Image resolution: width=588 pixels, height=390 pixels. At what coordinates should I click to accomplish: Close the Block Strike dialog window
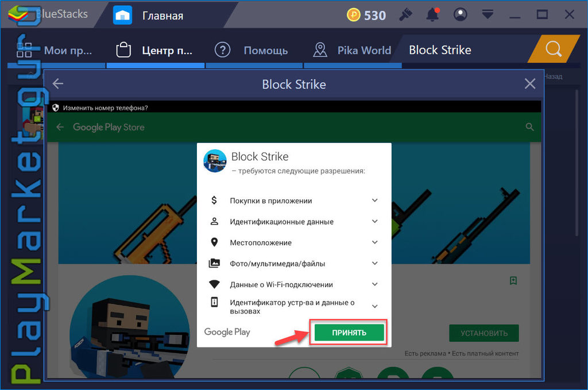(530, 83)
